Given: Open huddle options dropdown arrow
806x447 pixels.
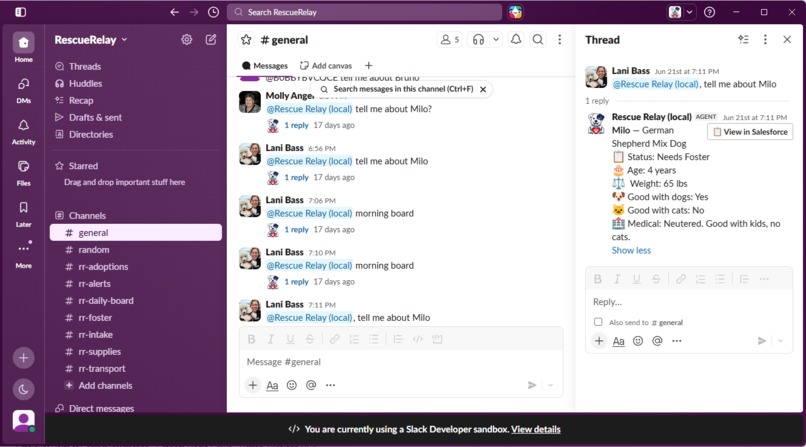Looking at the screenshot, I should [496, 40].
